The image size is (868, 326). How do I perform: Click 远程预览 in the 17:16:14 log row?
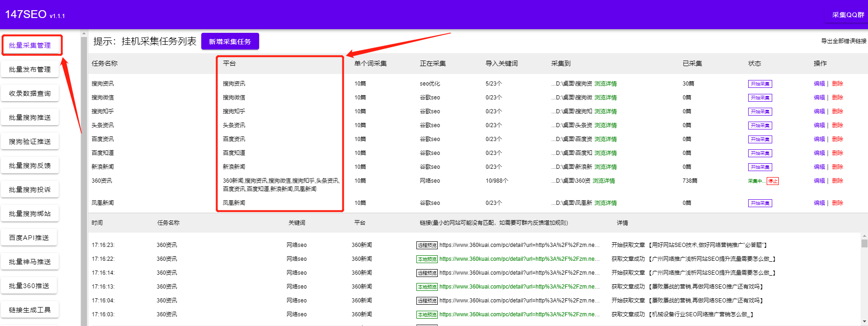(427, 273)
